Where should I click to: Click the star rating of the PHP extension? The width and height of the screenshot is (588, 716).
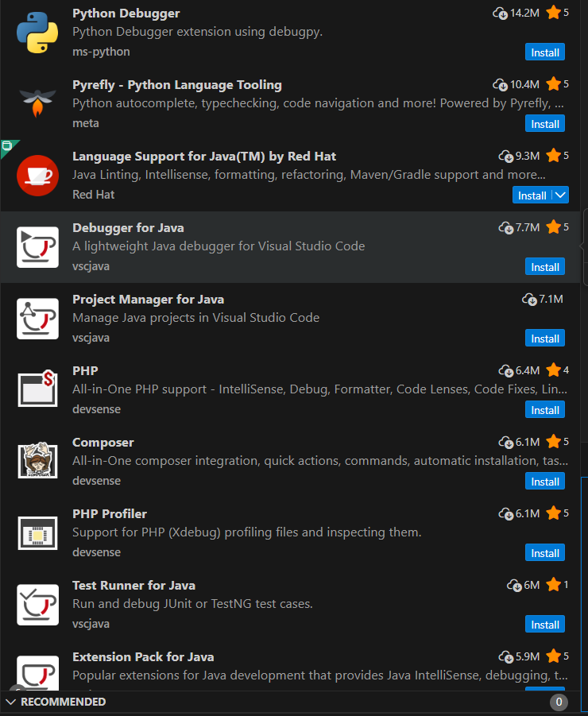pyautogui.click(x=558, y=370)
